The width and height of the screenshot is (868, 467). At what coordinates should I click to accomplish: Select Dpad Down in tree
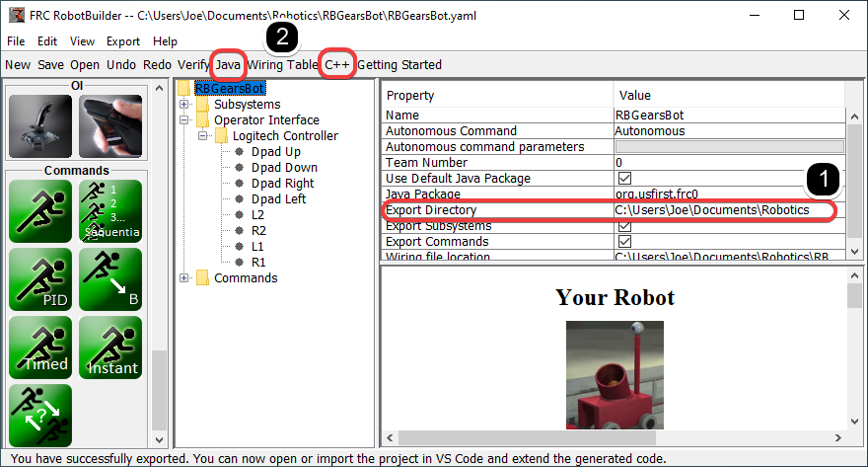[x=284, y=167]
